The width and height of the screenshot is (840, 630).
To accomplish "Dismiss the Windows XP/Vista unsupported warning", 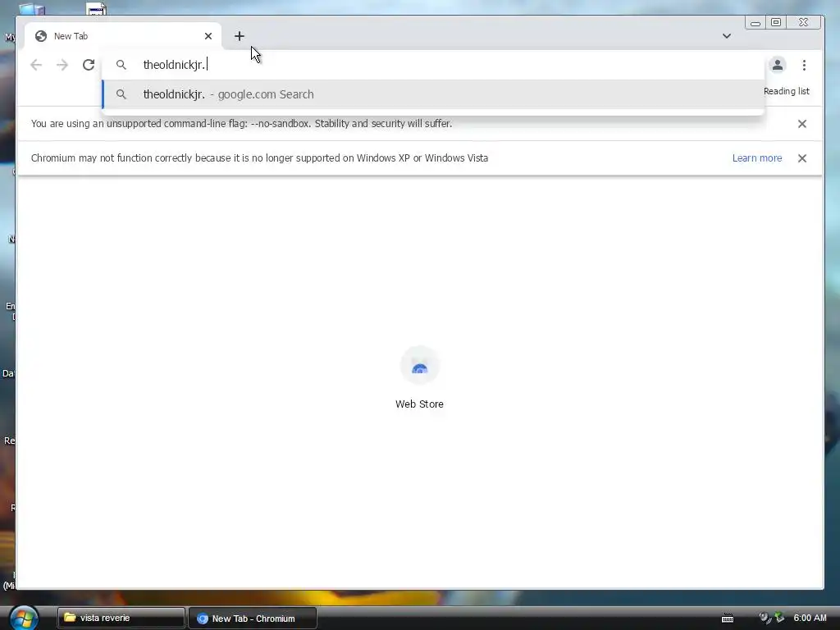I will click(x=802, y=158).
